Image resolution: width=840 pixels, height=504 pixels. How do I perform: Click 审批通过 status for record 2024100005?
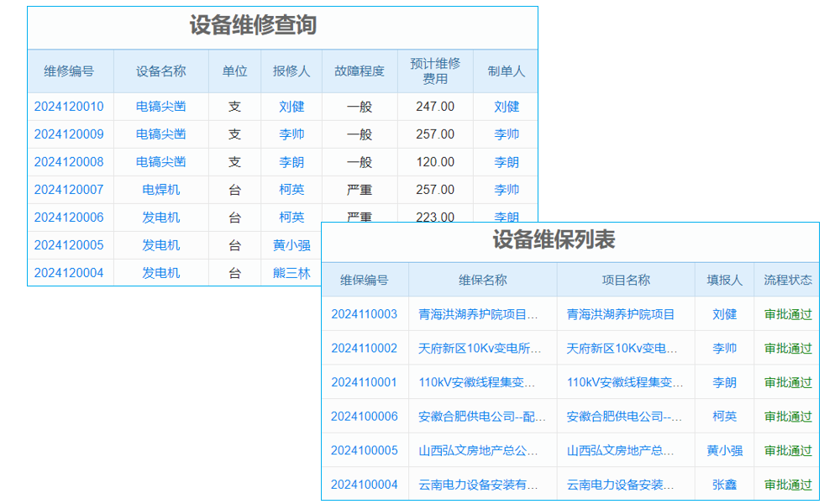787,449
